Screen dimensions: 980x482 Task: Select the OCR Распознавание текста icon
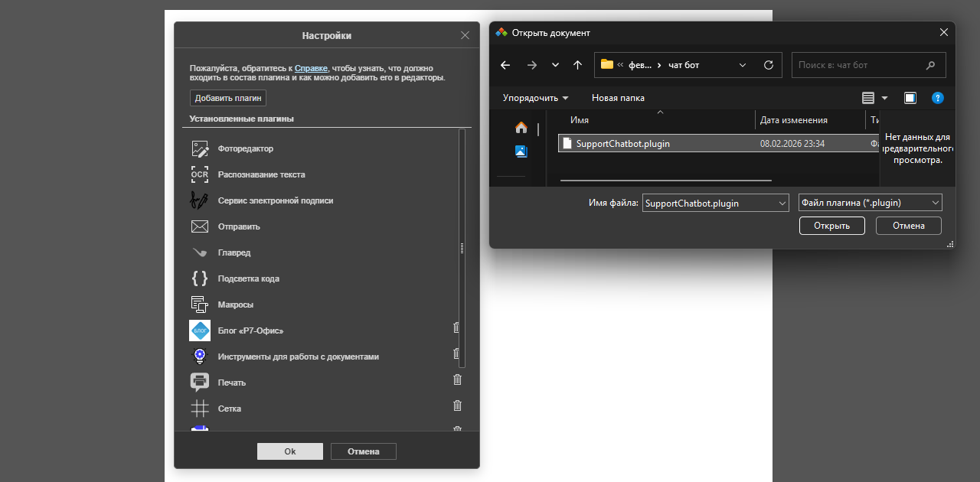coord(200,175)
